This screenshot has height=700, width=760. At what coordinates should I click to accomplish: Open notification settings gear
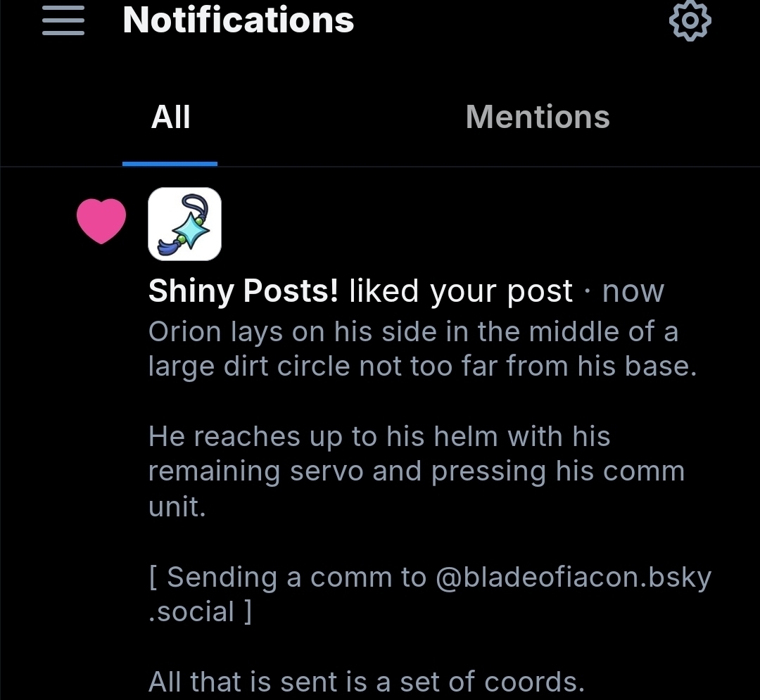click(689, 22)
